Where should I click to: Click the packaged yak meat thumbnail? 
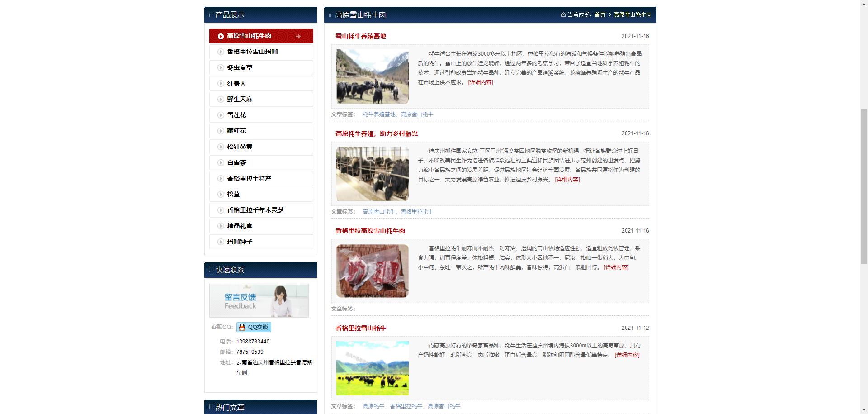pos(372,271)
